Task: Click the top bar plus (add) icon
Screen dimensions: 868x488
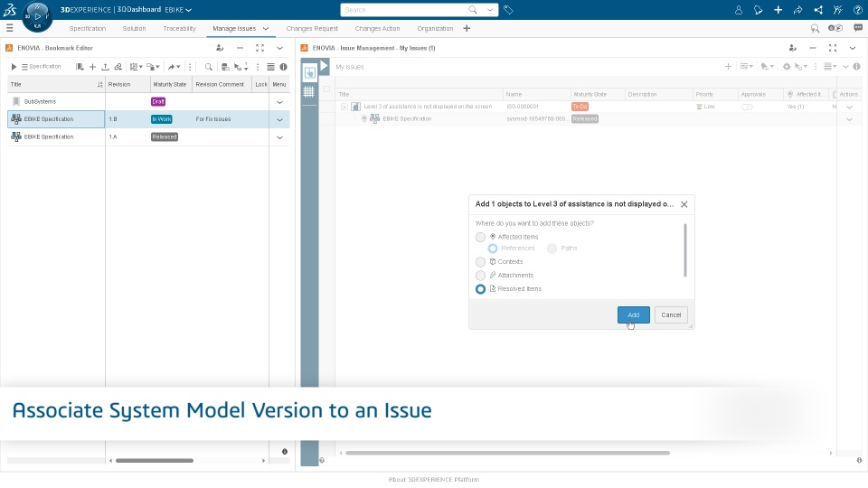Action: tap(778, 10)
